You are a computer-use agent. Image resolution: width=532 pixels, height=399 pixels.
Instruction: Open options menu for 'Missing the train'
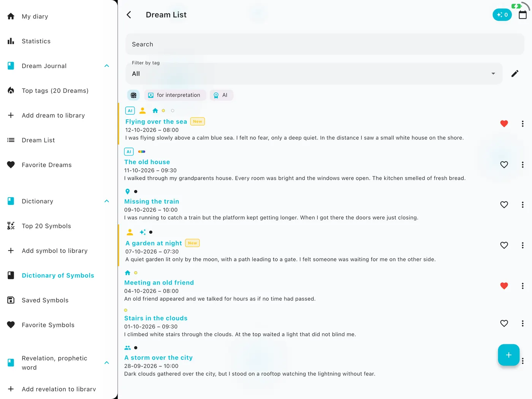click(x=522, y=204)
